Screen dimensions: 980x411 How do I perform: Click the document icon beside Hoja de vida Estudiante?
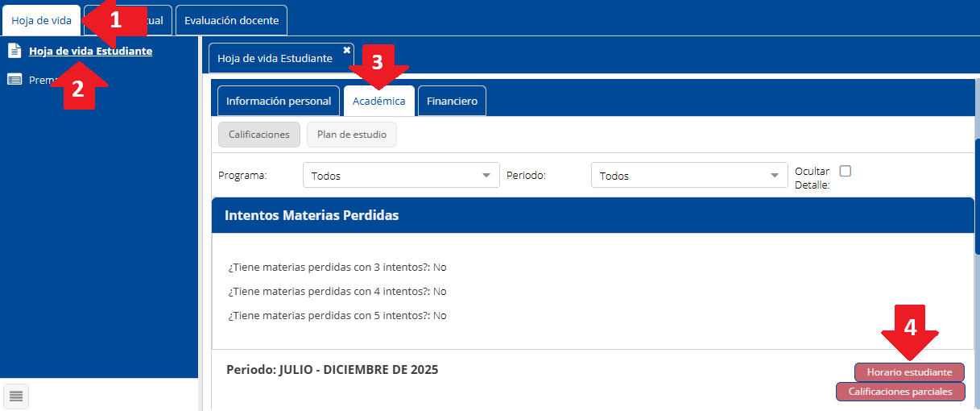pyautogui.click(x=14, y=51)
